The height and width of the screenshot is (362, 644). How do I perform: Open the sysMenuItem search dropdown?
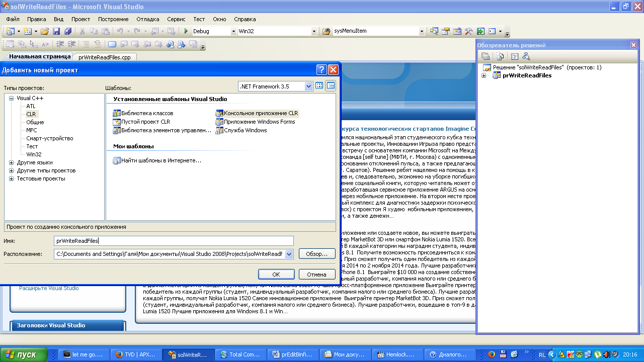[422, 31]
